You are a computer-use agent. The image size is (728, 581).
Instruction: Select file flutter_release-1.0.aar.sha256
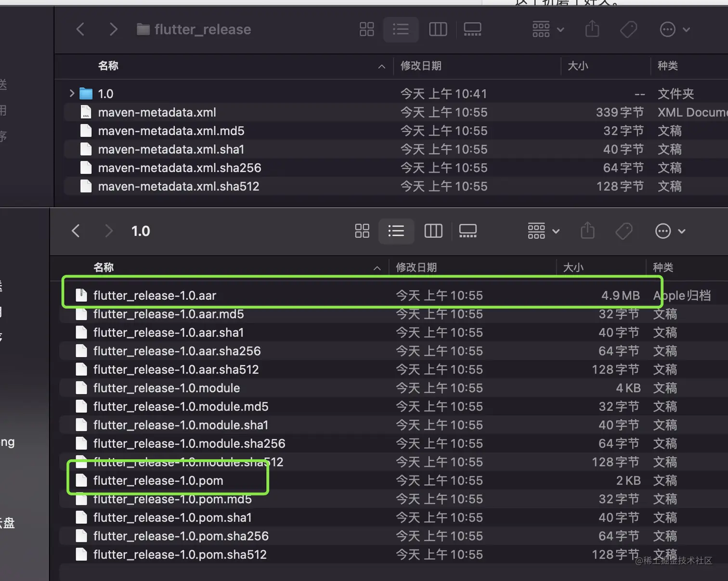[x=177, y=351]
